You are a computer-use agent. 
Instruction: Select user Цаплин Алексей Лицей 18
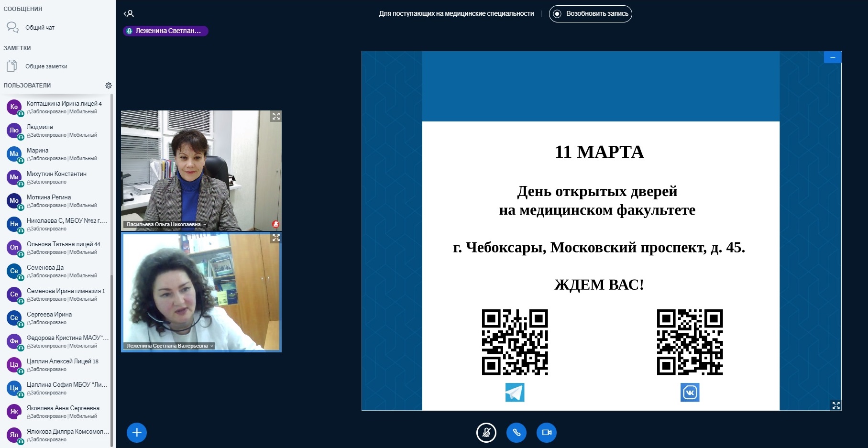point(56,365)
